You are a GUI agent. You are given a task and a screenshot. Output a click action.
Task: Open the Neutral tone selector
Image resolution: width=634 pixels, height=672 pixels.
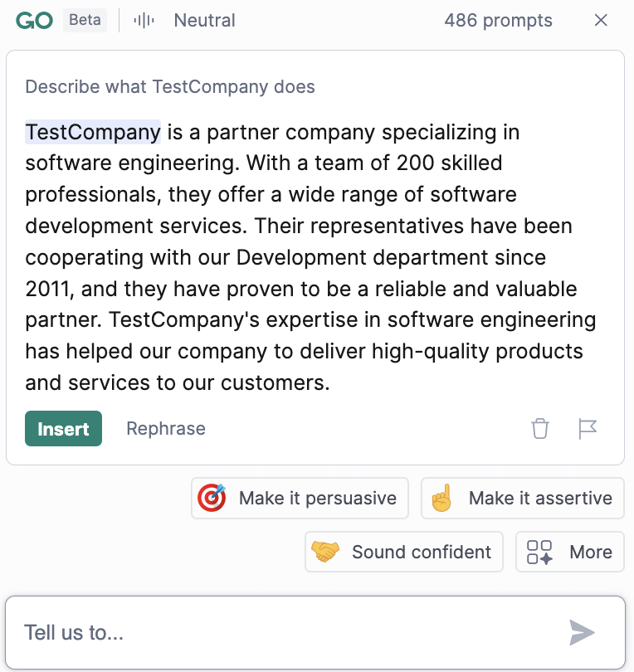click(x=204, y=20)
